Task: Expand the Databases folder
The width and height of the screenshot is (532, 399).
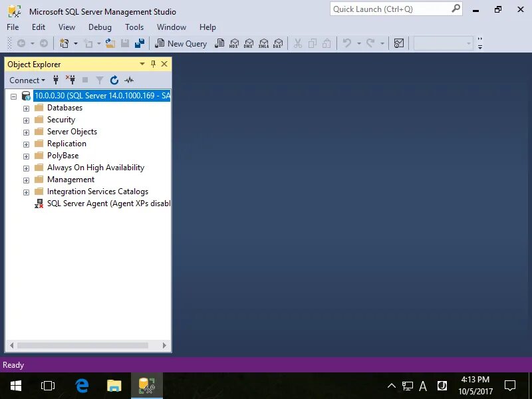Action: [26, 108]
